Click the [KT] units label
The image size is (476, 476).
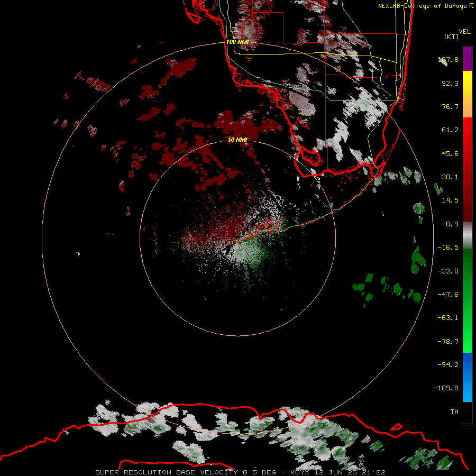[x=452, y=36]
